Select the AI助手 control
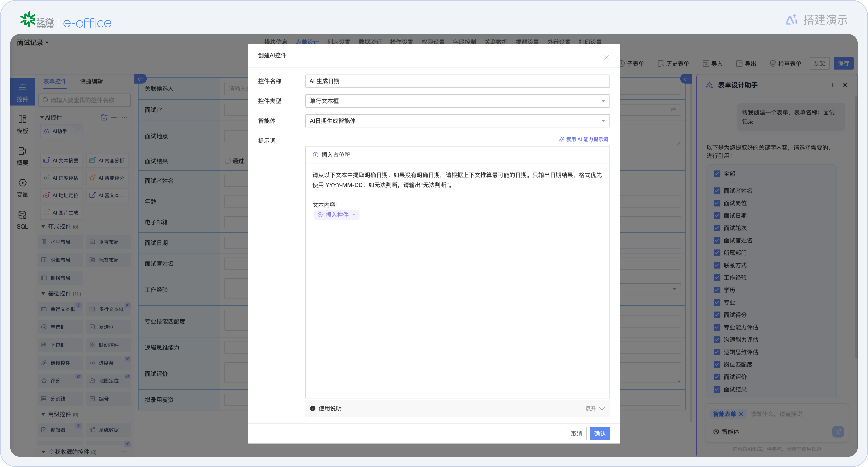 click(x=61, y=131)
